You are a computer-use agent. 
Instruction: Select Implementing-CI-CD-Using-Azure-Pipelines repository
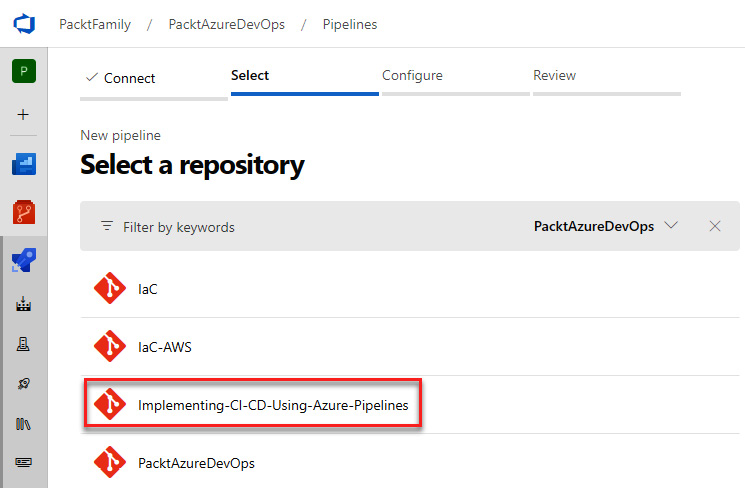pyautogui.click(x=410, y=404)
